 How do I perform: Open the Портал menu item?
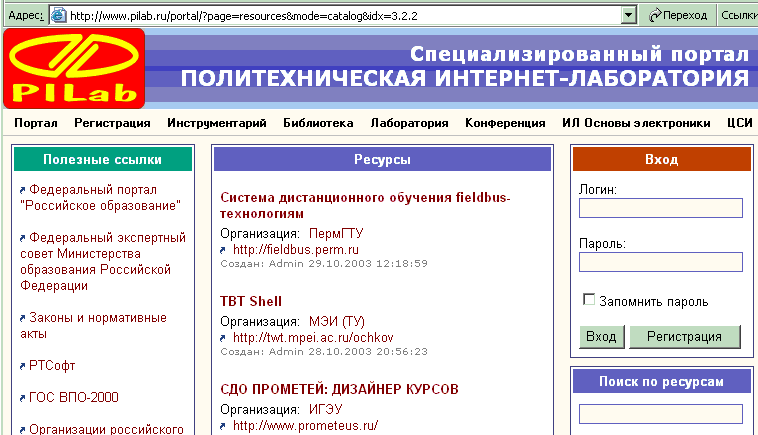pos(36,123)
